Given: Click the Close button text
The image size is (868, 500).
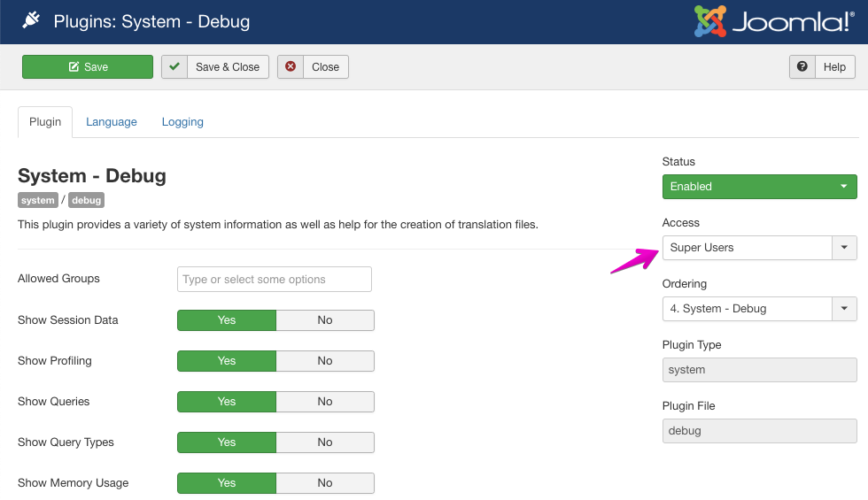Looking at the screenshot, I should [325, 67].
